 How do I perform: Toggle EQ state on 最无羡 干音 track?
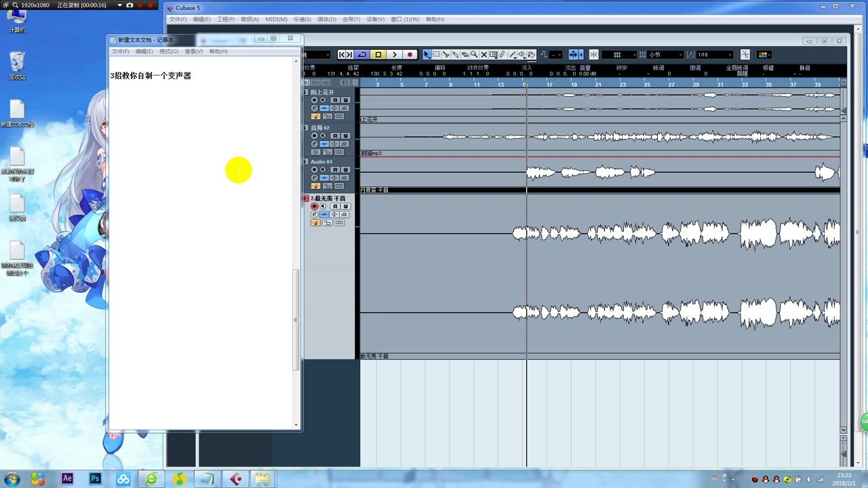coord(334,214)
